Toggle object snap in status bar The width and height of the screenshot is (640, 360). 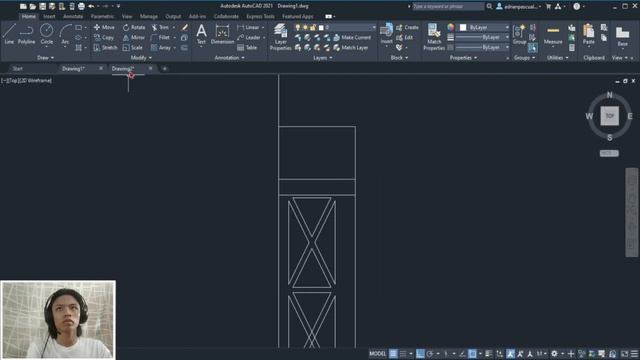[472, 353]
